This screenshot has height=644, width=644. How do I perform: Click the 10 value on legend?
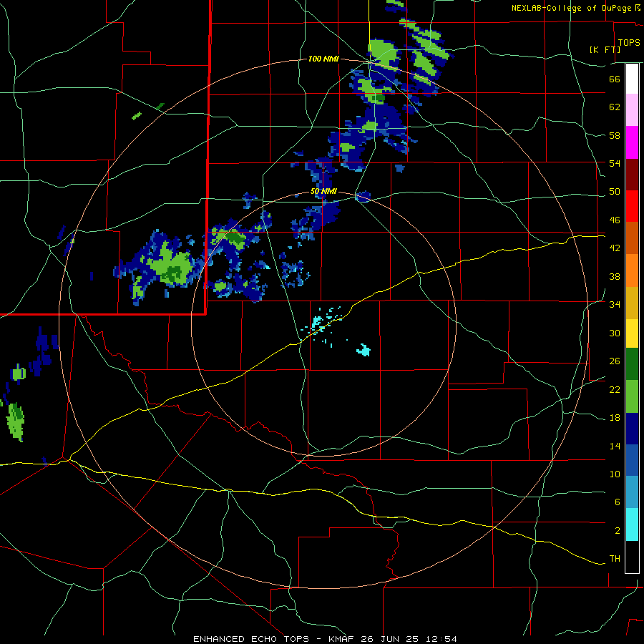[x=615, y=474]
